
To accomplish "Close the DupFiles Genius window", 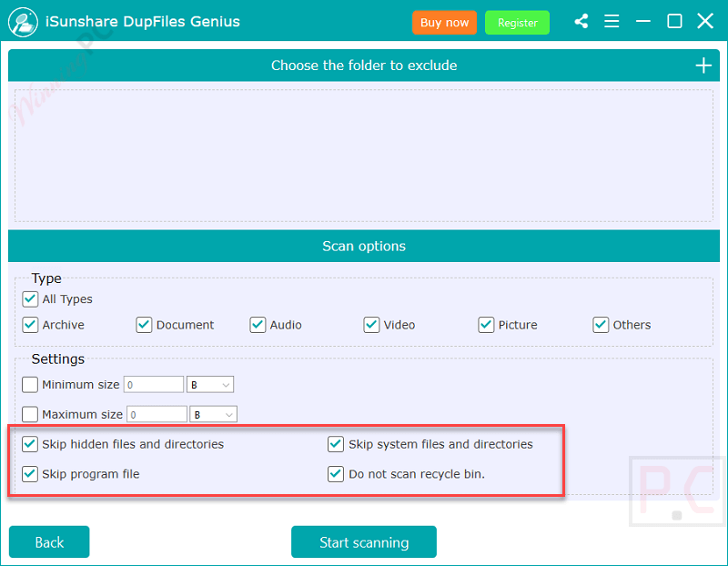I will [x=705, y=21].
